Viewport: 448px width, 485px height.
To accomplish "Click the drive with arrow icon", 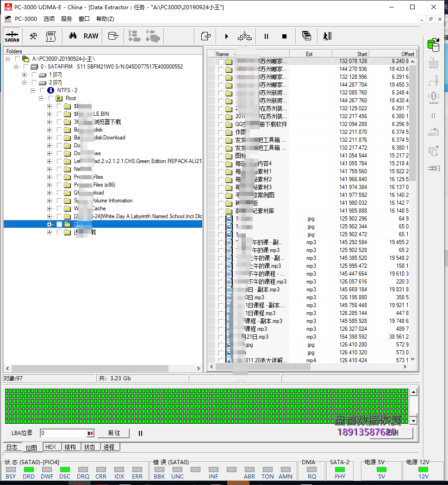I will point(113,36).
